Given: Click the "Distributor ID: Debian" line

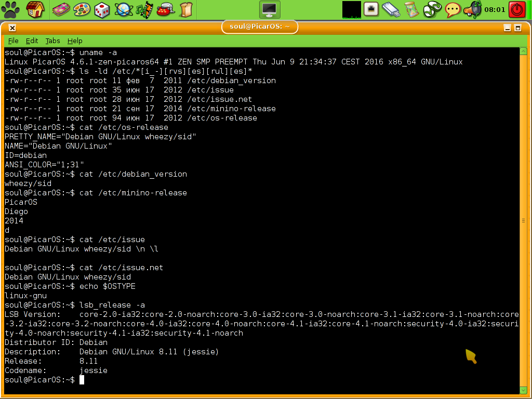Looking at the screenshot, I should 56,342.
